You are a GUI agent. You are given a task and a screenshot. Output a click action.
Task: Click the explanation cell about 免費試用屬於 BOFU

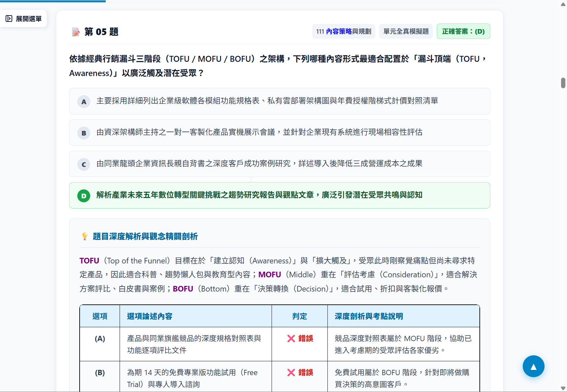click(403, 377)
